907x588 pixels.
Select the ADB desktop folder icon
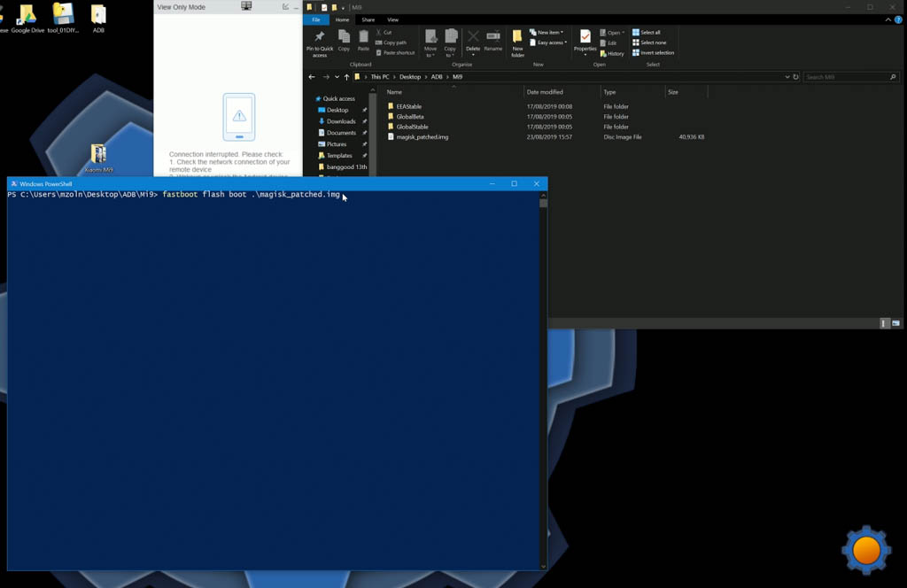pyautogui.click(x=98, y=18)
